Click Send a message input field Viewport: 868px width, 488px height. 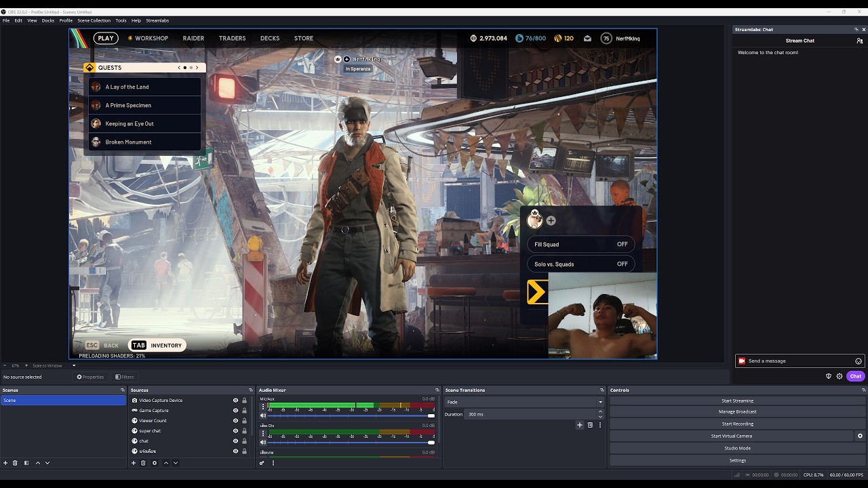coord(800,361)
